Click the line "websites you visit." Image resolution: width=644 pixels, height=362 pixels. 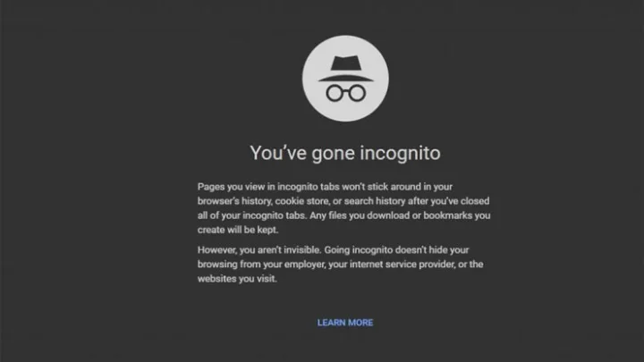[x=237, y=279]
